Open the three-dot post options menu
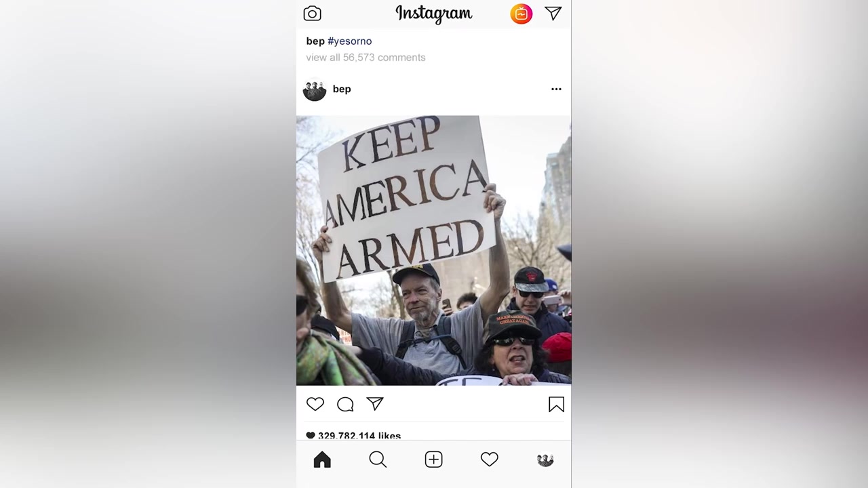Viewport: 868px width, 488px height. point(556,89)
